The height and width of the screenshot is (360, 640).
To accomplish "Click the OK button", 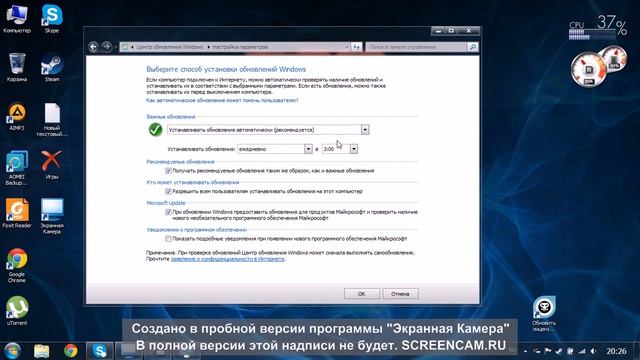I will click(x=362, y=293).
